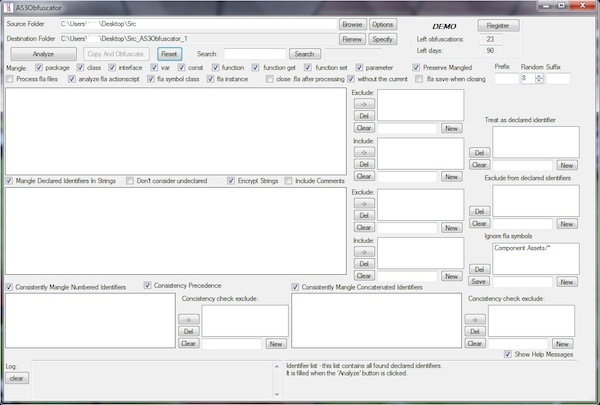Image resolution: width=600 pixels, height=405 pixels.
Task: Click the Reset button
Action: [169, 54]
